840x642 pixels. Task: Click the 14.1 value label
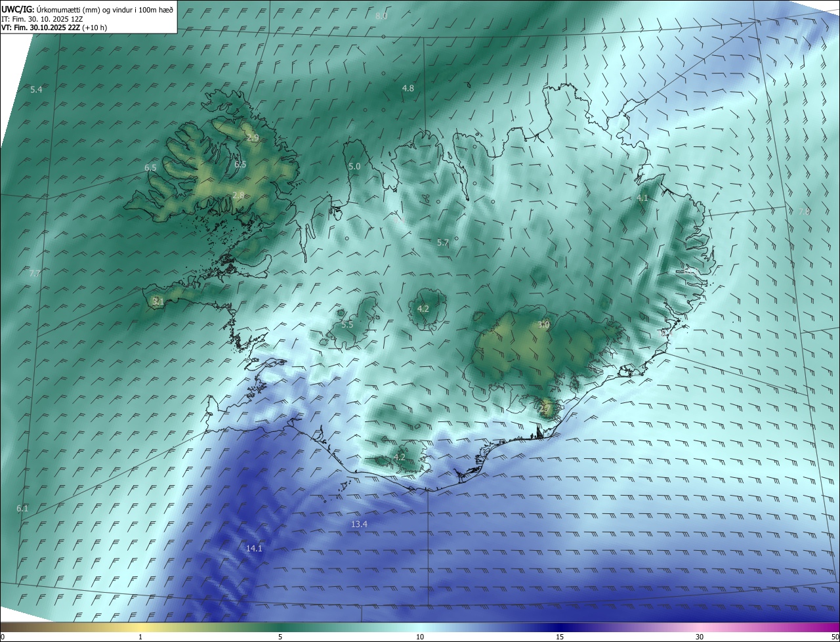[254, 548]
